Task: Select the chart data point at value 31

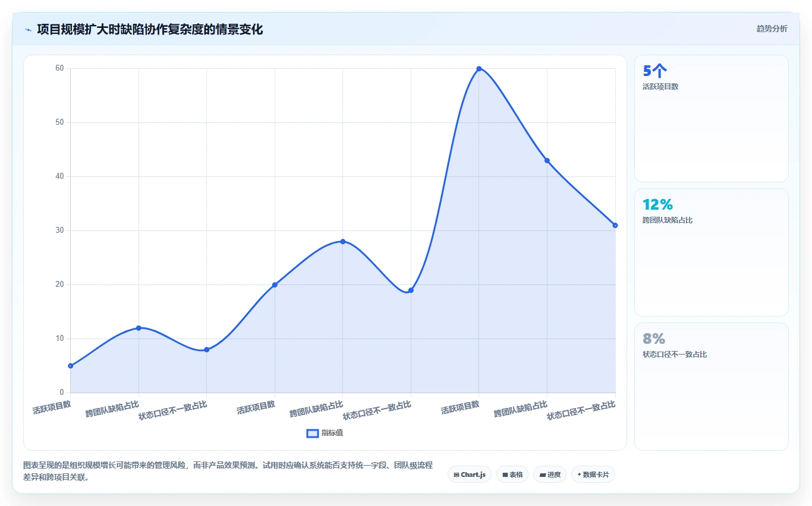Action: click(x=615, y=225)
